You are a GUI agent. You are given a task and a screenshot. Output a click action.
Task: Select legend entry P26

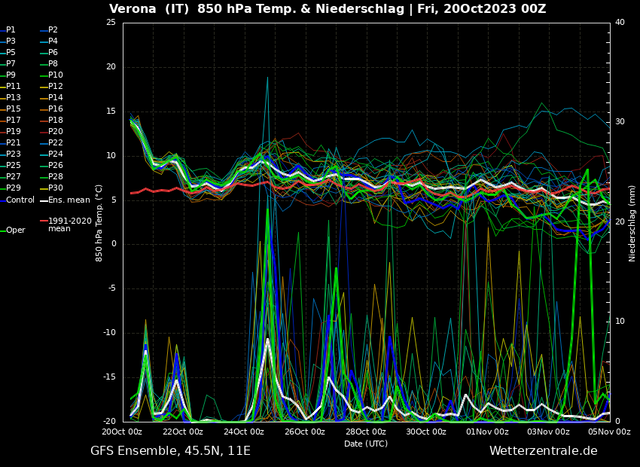click(x=51, y=165)
